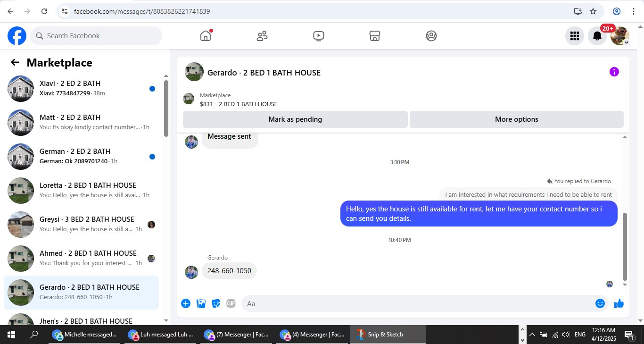The height and width of the screenshot is (344, 644).
Task: Open conversation info with the purple i icon
Action: coord(614,72)
